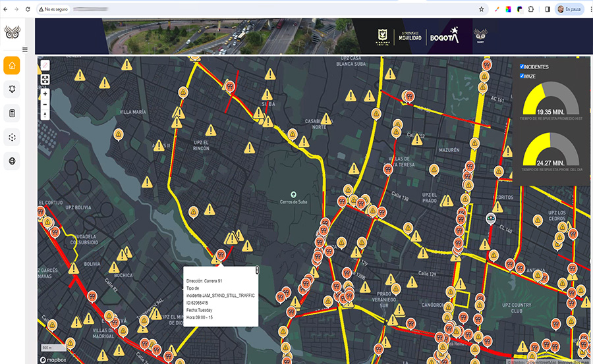Select warning triangle beside UPZ El Prado
This screenshot has height=364, width=593.
click(447, 200)
